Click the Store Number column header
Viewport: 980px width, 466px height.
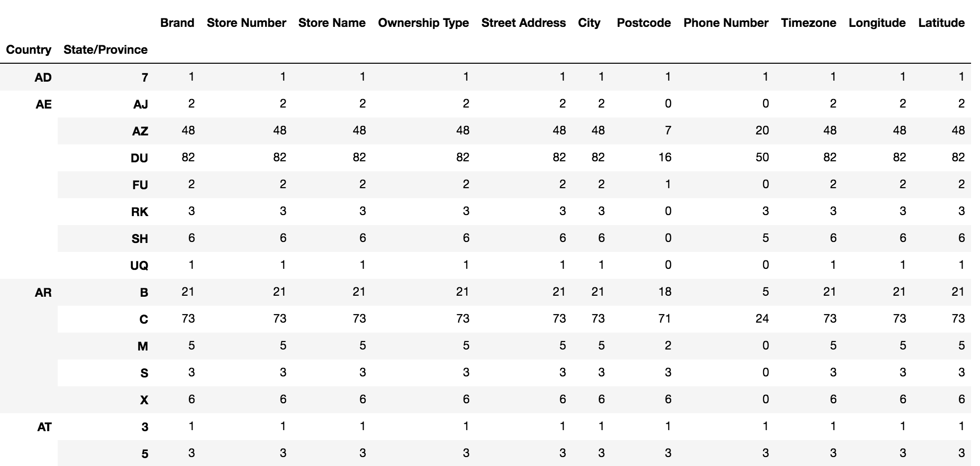[x=246, y=23]
